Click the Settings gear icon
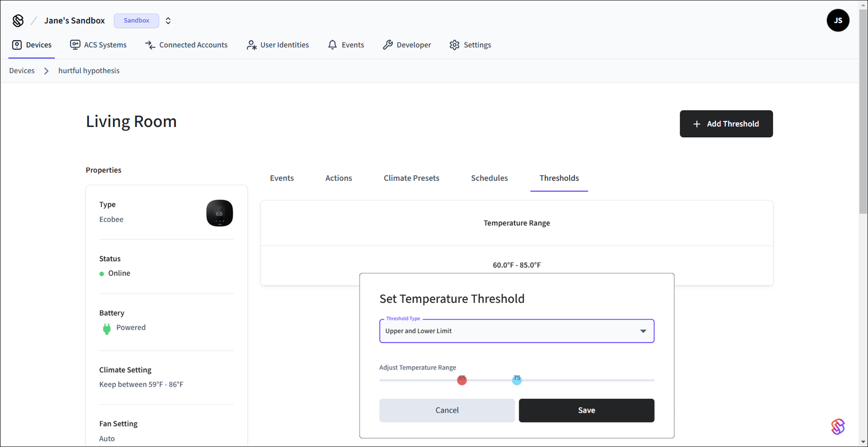This screenshot has height=447, width=868. [455, 45]
